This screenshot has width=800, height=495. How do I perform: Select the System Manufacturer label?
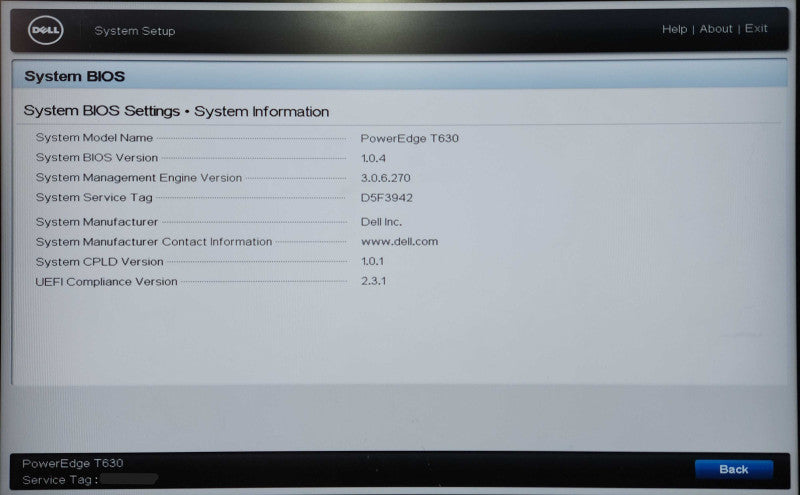(96, 222)
